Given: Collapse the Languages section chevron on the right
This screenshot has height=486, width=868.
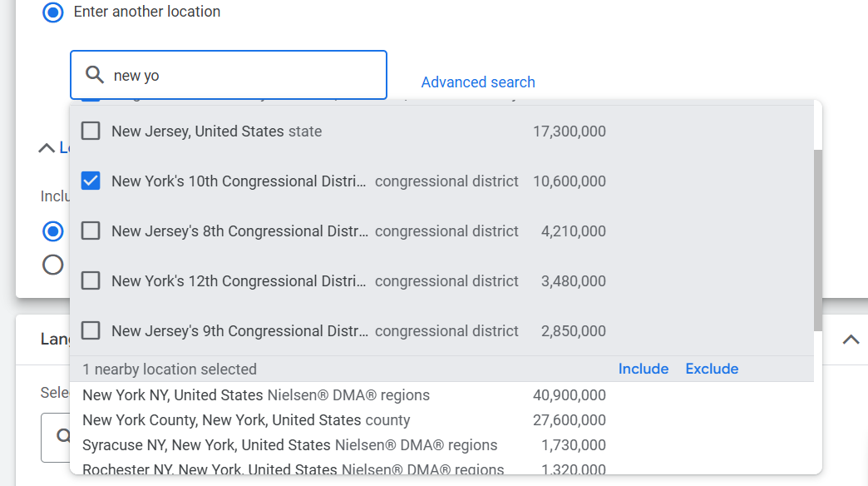Looking at the screenshot, I should click(x=851, y=340).
